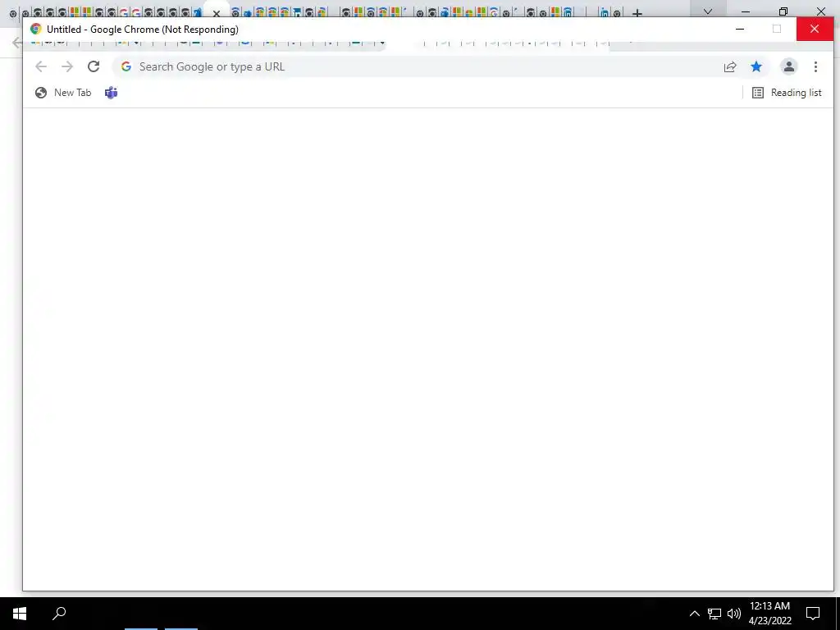Click the reload page icon
The width and height of the screenshot is (840, 630).
(94, 66)
